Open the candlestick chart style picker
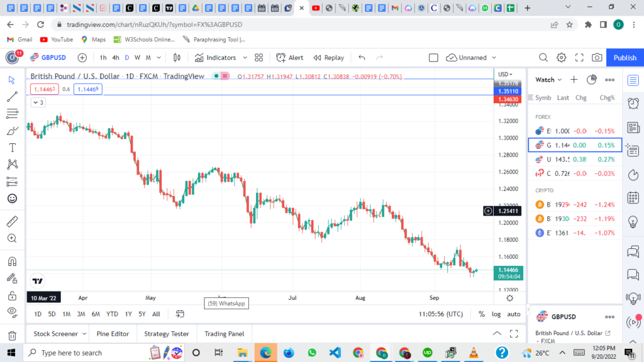The image size is (644, 362). coord(177,57)
